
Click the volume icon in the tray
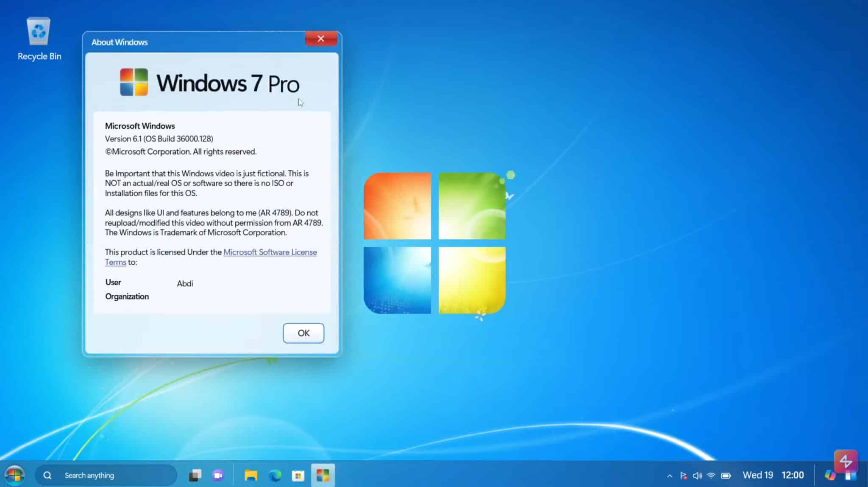tap(697, 475)
